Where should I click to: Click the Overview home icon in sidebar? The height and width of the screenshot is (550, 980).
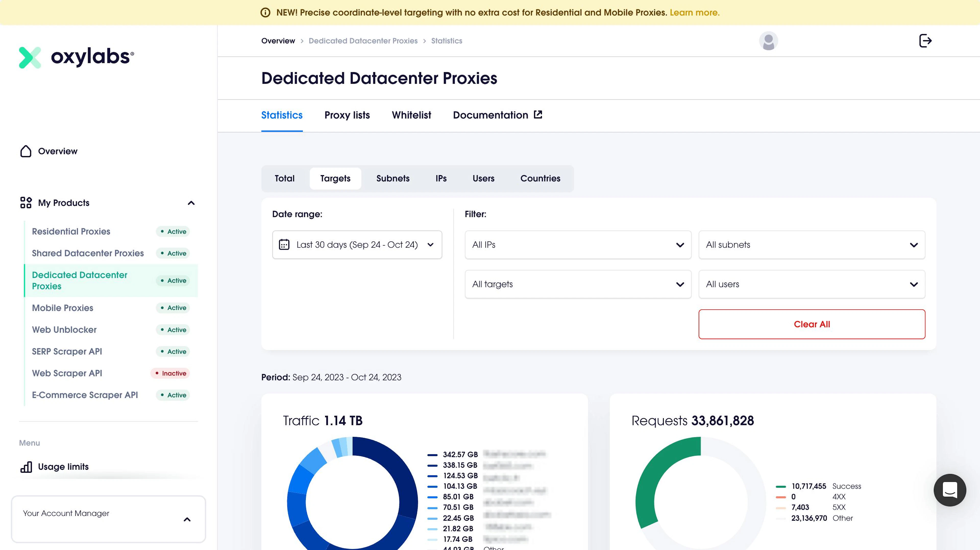click(x=26, y=151)
